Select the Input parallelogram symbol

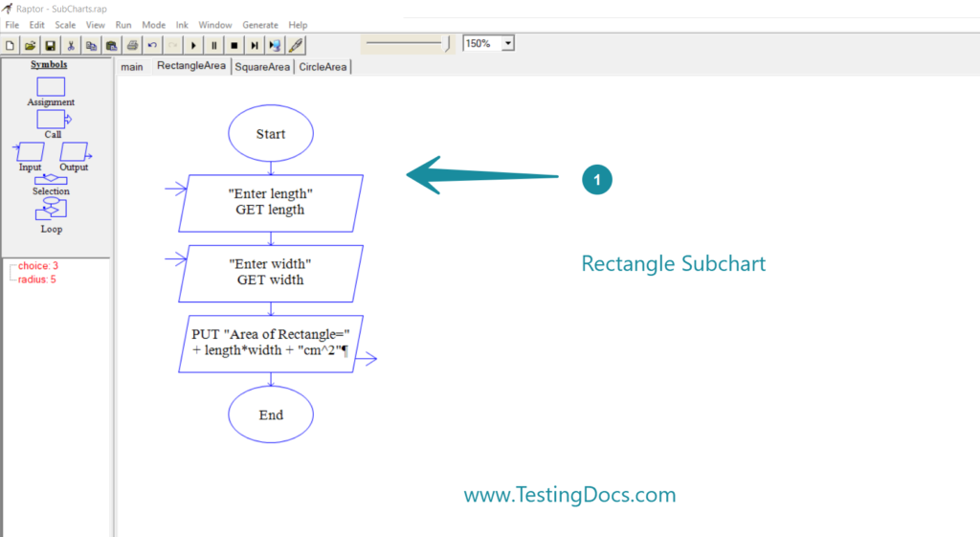pos(31,151)
